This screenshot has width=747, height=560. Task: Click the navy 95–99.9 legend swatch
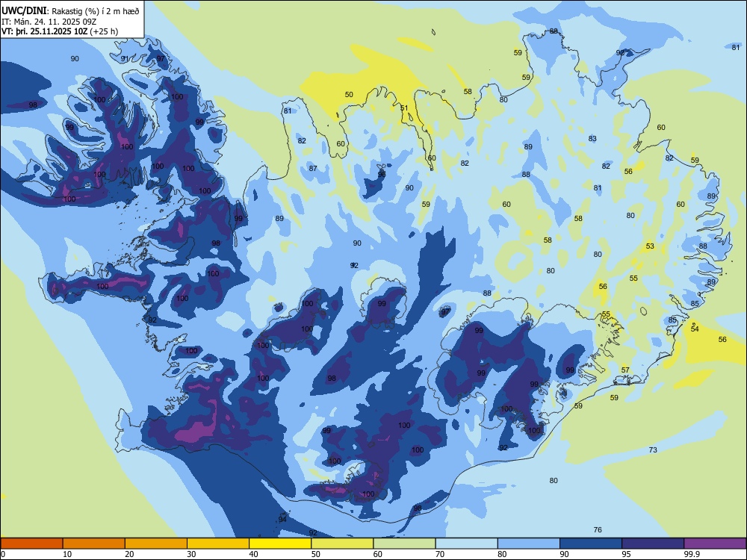(653, 544)
